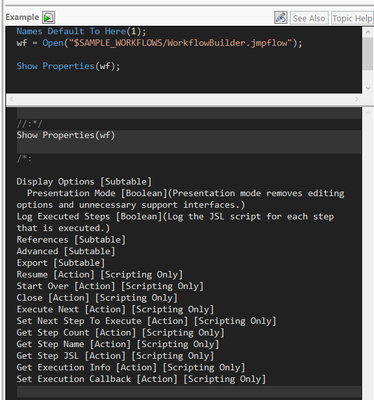
Task: Click the script editor's vertical scrollbar thumb
Action: click(368, 53)
